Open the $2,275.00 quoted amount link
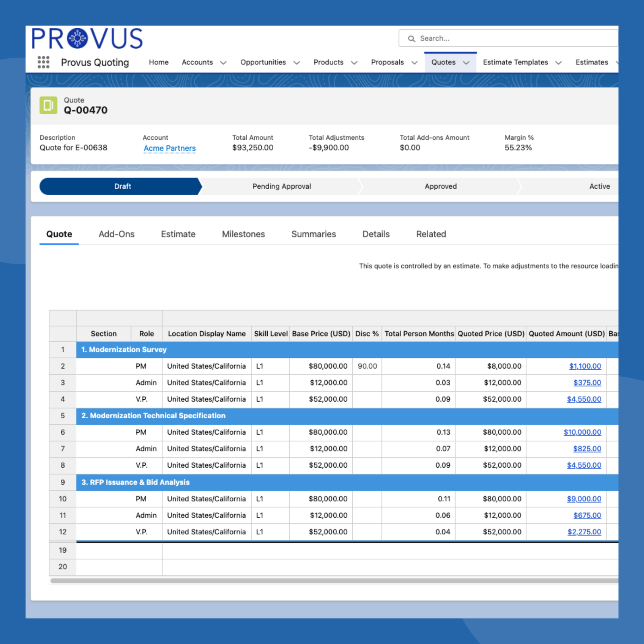 tap(584, 532)
